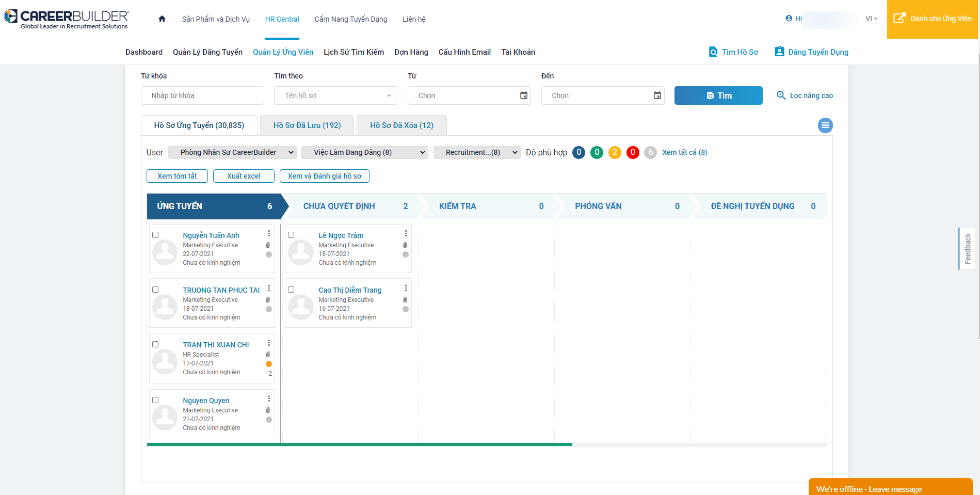Switch to Hồ Sơ Ứng Tuyển tab
The height and width of the screenshot is (495, 980).
pyautogui.click(x=199, y=125)
